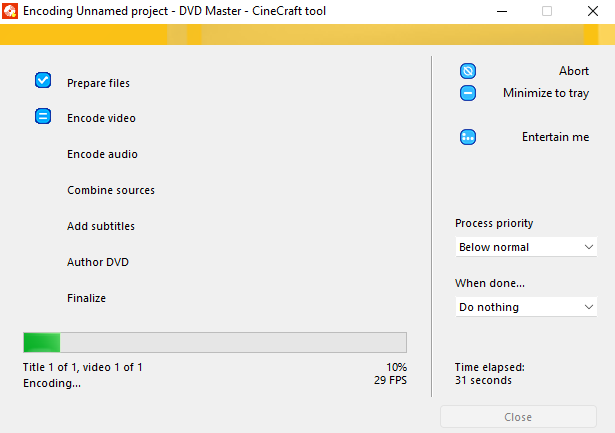Image resolution: width=615 pixels, height=433 pixels.
Task: Click the Add subtitles step
Action: tap(101, 226)
